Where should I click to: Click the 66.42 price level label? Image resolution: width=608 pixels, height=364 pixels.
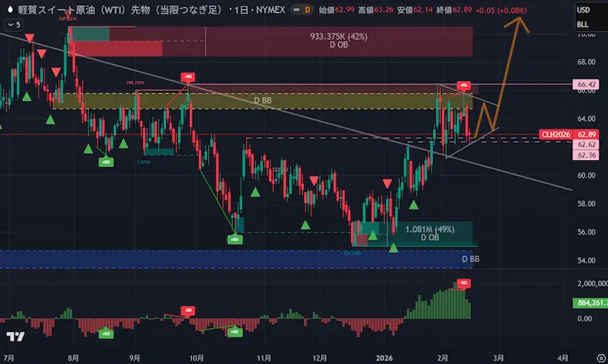tap(585, 84)
